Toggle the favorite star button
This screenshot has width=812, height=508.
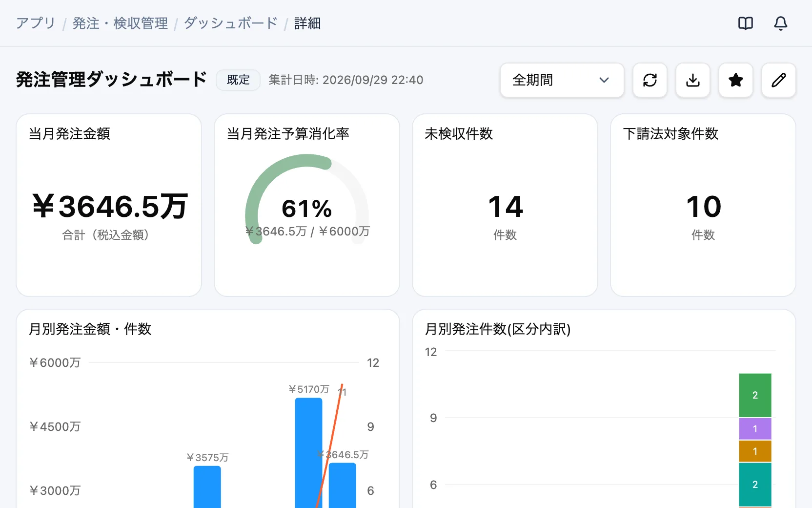pos(736,80)
